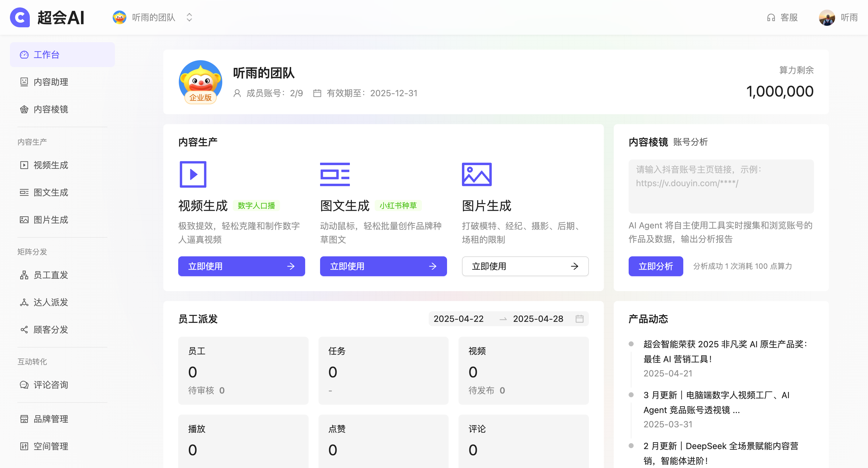Image resolution: width=868 pixels, height=468 pixels.
Task: Open 评论咨询 under 互动转化
Action: point(51,385)
